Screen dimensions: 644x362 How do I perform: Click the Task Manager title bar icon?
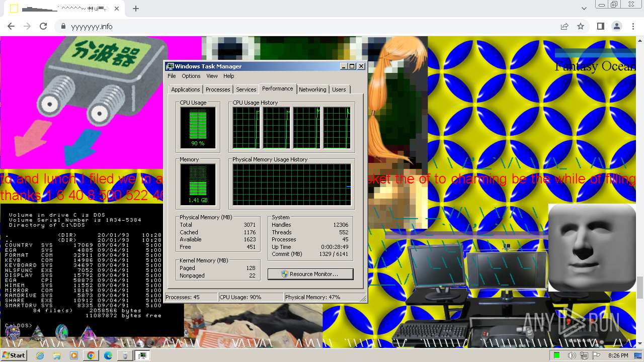[170, 66]
